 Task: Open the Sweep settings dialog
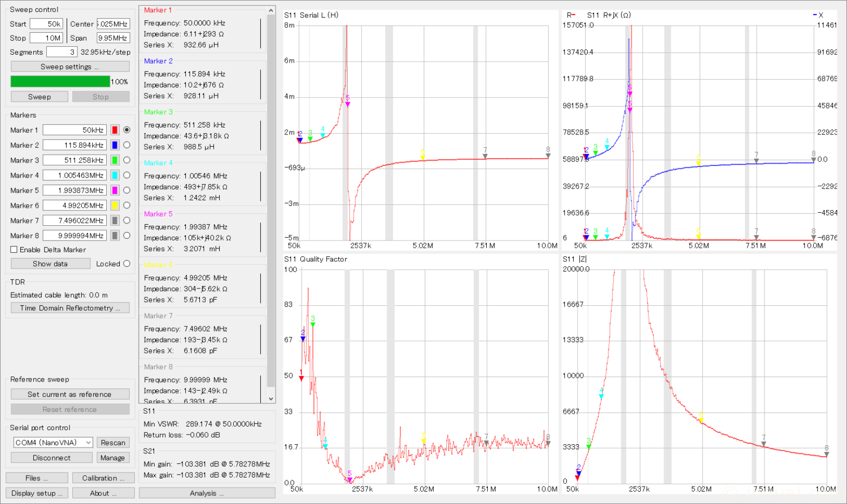click(70, 67)
